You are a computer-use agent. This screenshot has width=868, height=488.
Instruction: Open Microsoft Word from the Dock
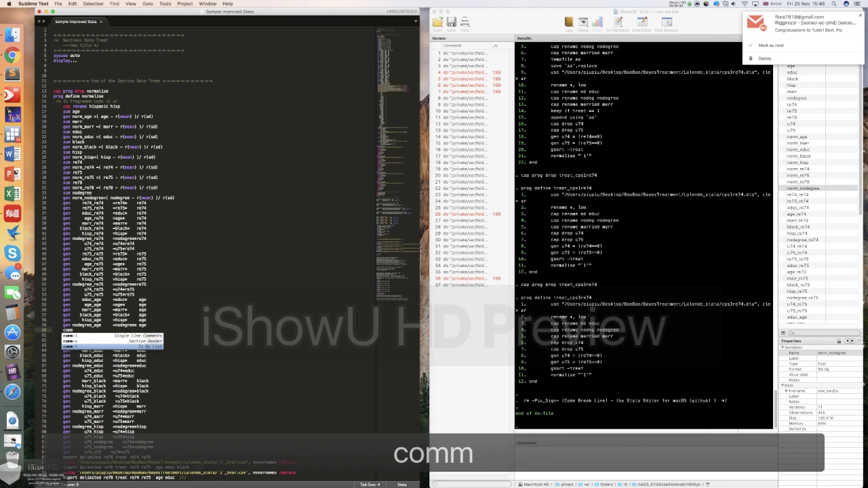[12, 155]
